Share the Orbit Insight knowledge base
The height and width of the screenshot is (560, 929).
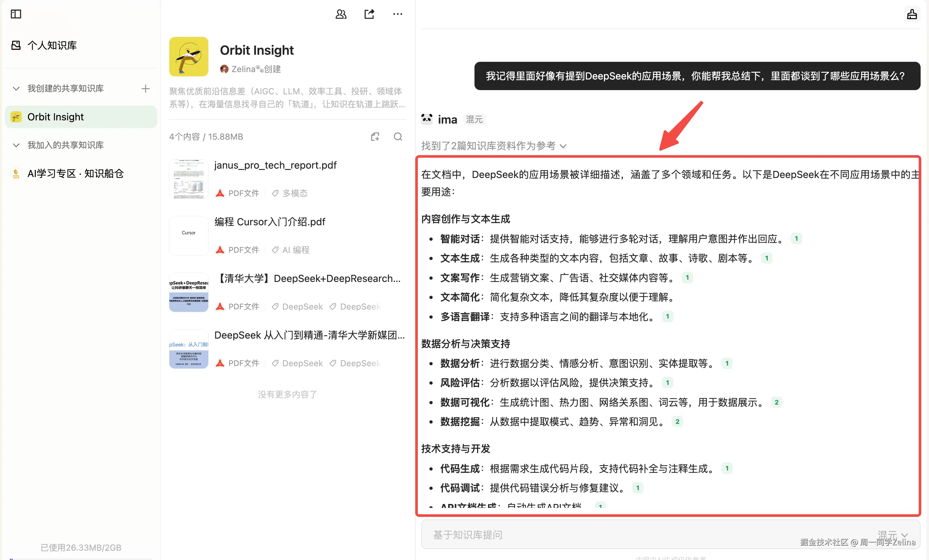coord(369,14)
